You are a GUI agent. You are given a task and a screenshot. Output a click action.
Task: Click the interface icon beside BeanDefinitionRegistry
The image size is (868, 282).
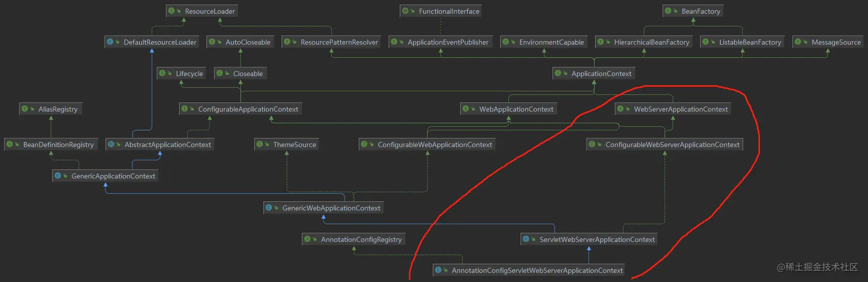click(10, 144)
